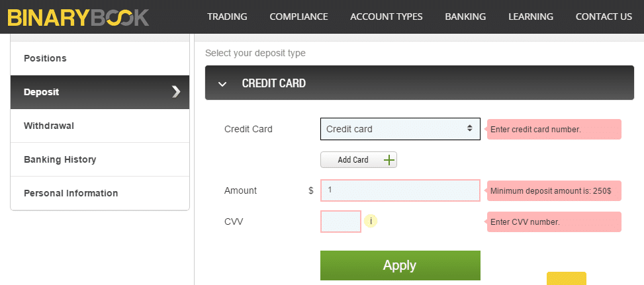644x285 pixels.
Task: Open Personal Information in the sidebar
Action: click(x=100, y=193)
